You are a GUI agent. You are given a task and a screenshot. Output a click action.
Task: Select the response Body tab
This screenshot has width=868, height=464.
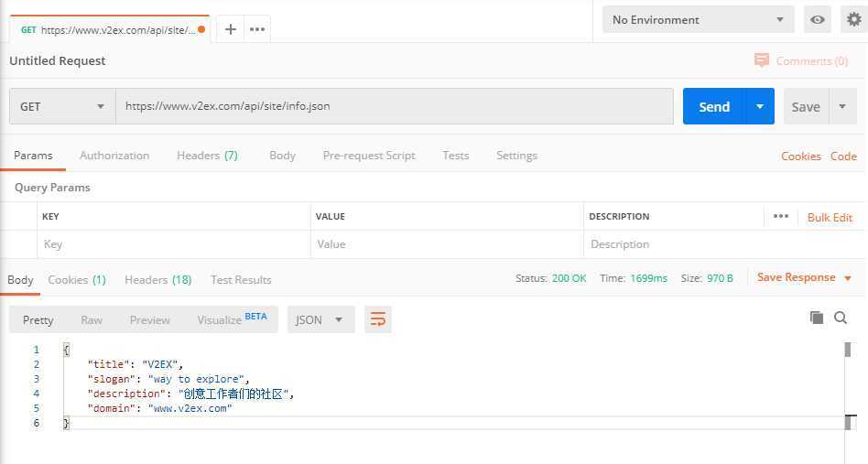[20, 280]
